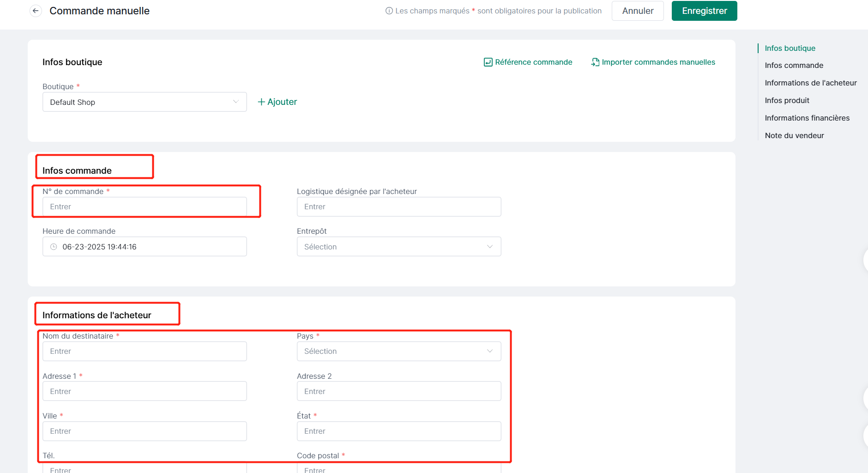Image resolution: width=868 pixels, height=473 pixels.
Task: Focus the Ville input field
Action: [145, 431]
